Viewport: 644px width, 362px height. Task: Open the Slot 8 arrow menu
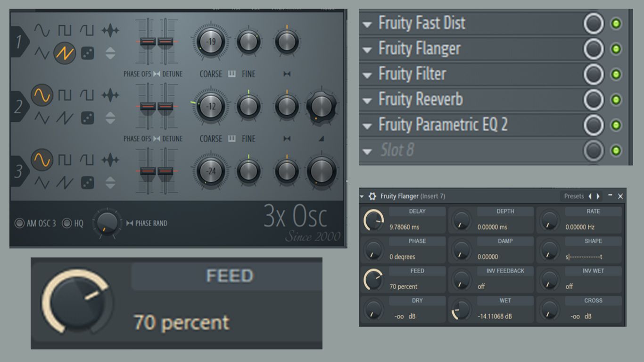pyautogui.click(x=367, y=152)
